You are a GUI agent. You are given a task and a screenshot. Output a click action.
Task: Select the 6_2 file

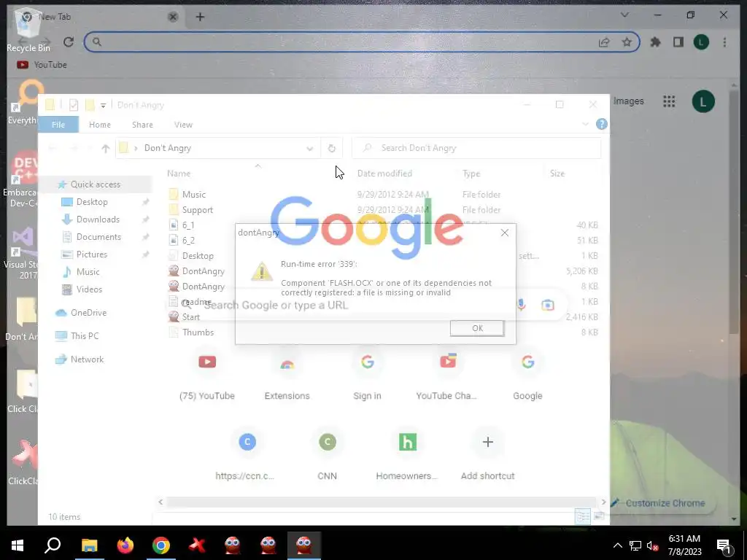(188, 241)
